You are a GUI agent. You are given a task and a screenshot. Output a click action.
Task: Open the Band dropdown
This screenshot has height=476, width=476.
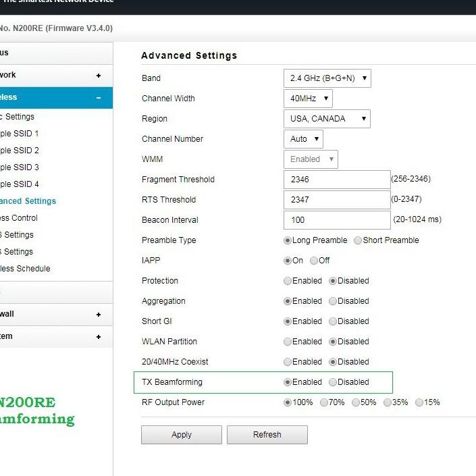(x=327, y=78)
